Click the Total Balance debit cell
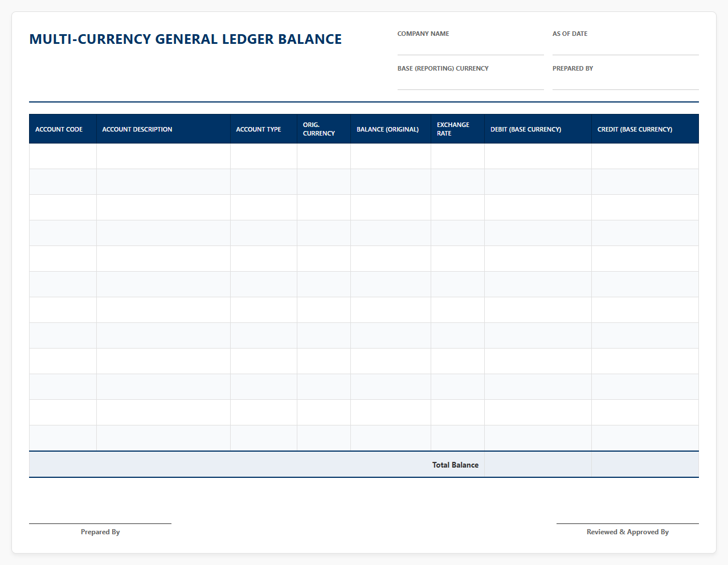 point(538,465)
